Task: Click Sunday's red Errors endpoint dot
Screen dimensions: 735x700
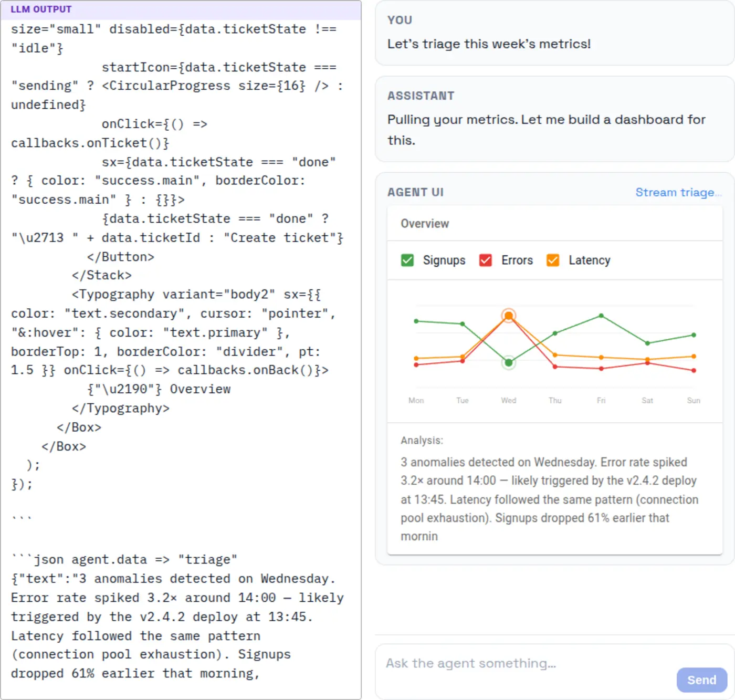Action: [694, 370]
